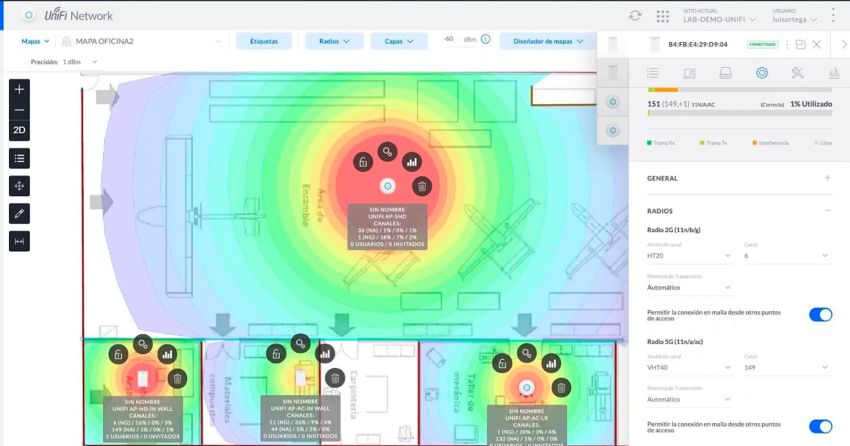Open the Radios dropdown

(x=334, y=41)
